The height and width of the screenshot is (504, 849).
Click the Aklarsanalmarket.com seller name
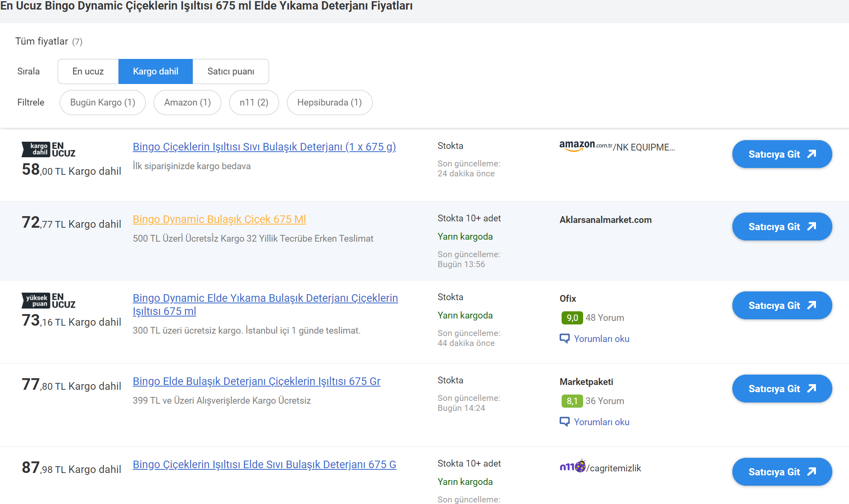click(x=605, y=220)
